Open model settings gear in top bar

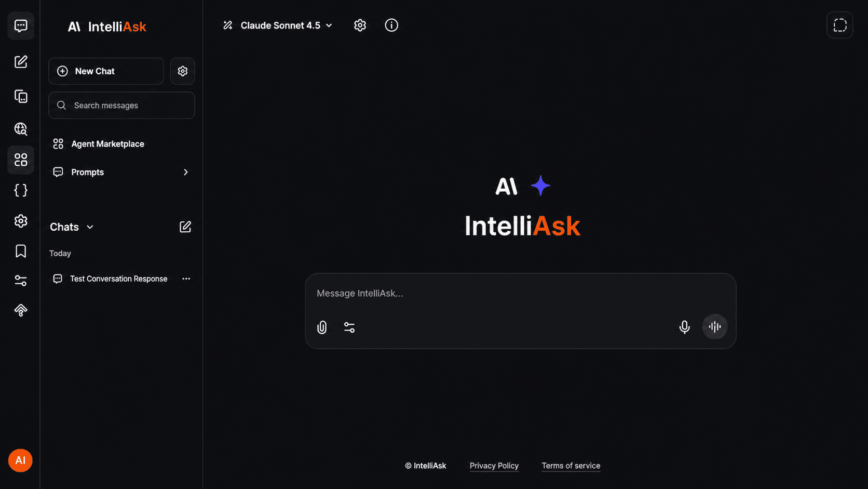(x=360, y=25)
